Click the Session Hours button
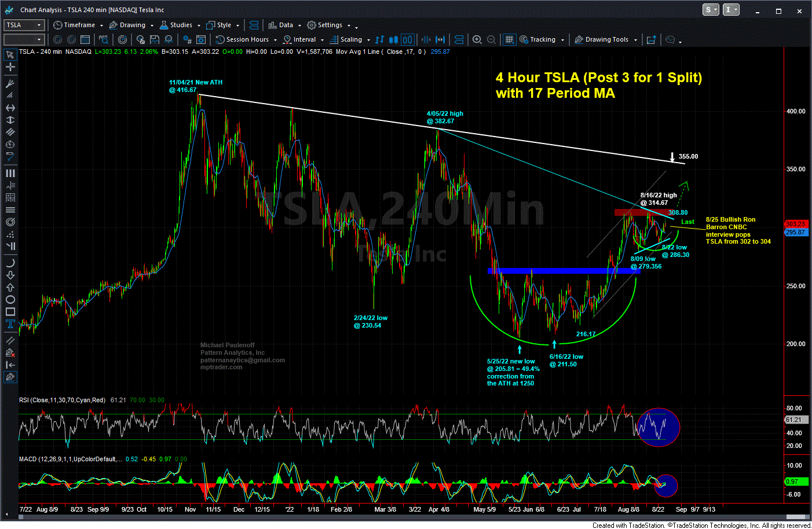The image size is (812, 529). (242, 39)
